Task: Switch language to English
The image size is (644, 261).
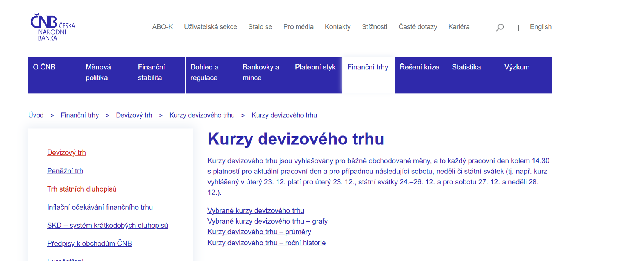Action: click(541, 27)
